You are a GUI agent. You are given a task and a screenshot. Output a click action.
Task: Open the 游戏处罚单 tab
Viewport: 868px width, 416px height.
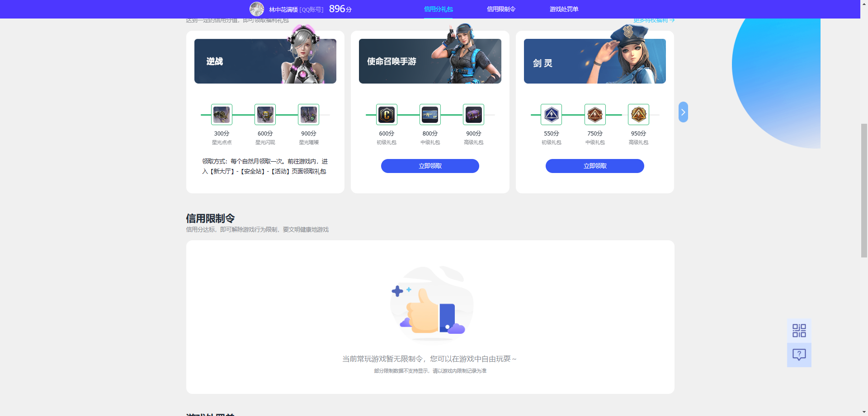[564, 9]
